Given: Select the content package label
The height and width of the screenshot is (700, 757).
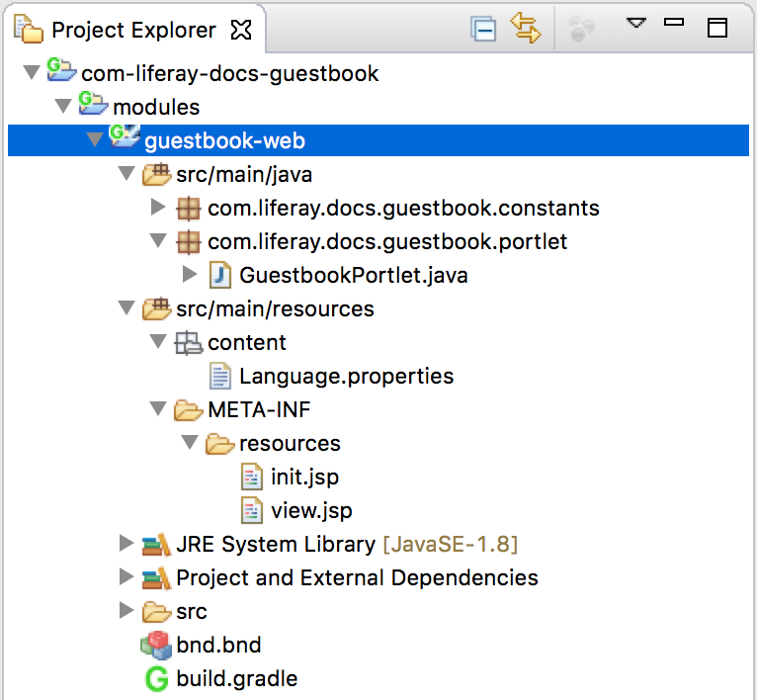Looking at the screenshot, I should tap(247, 342).
